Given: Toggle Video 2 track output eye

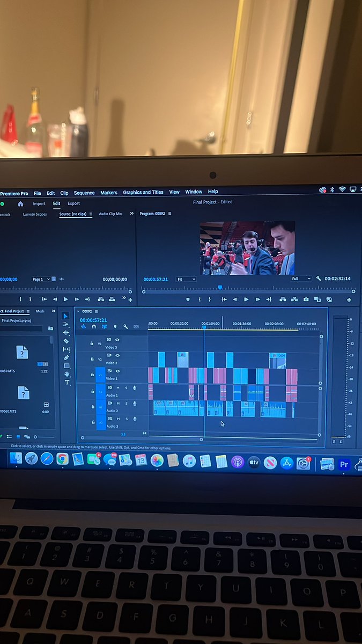Looking at the screenshot, I should (117, 355).
